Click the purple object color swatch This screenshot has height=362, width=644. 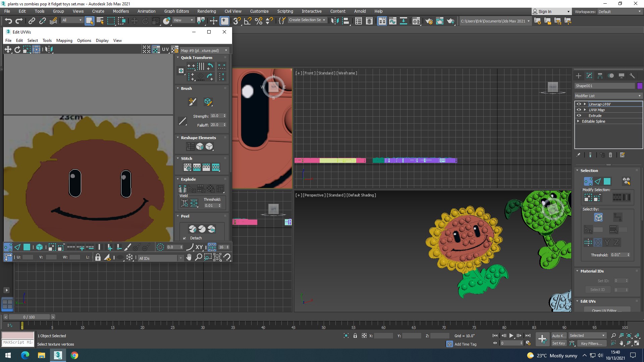[x=640, y=86]
